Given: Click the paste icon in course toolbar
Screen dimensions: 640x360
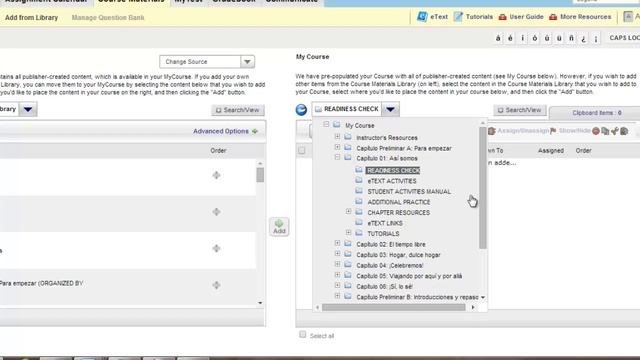Looking at the screenshot, I should [624, 131].
